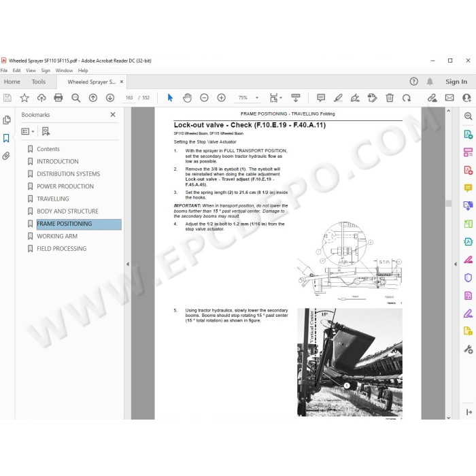Viewport: 476px width, 476px height.
Task: Zoom in with plus icon
Action: (221, 98)
